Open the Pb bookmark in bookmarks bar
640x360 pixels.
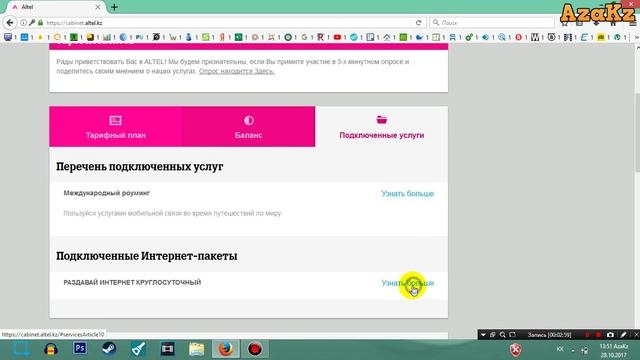140,37
